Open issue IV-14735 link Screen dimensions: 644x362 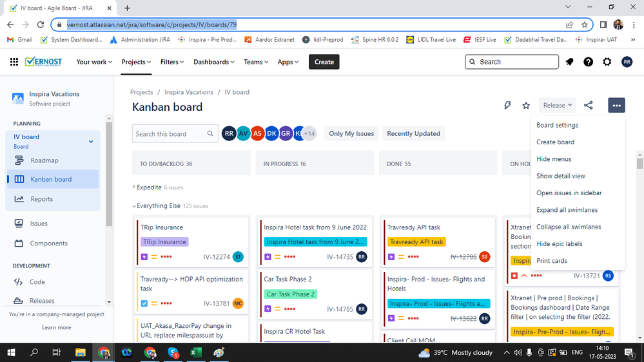click(x=340, y=257)
